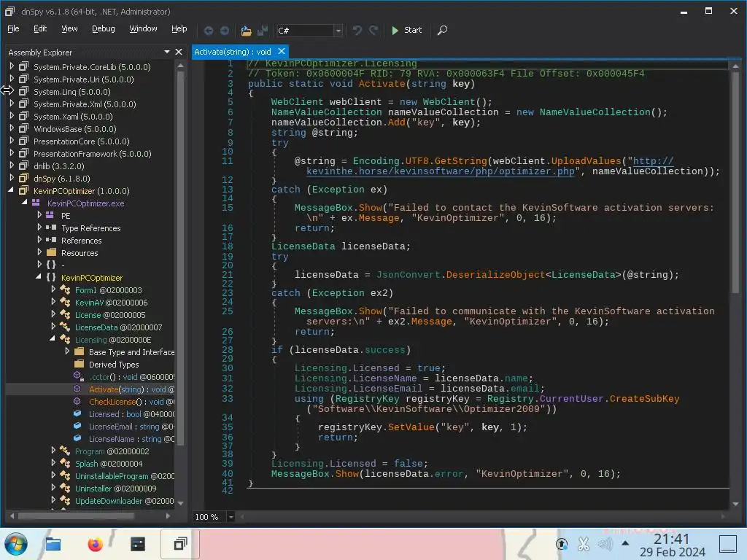Viewport: 747px width, 560px height.
Task: Open the File menu
Action: point(13,28)
